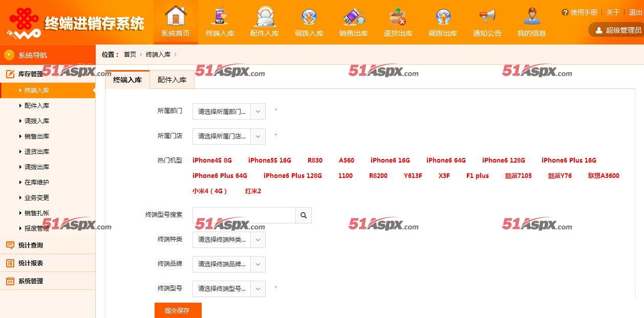Image resolution: width=644 pixels, height=318 pixels.
Task: Open the 所属门店 dropdown
Action: click(x=229, y=136)
